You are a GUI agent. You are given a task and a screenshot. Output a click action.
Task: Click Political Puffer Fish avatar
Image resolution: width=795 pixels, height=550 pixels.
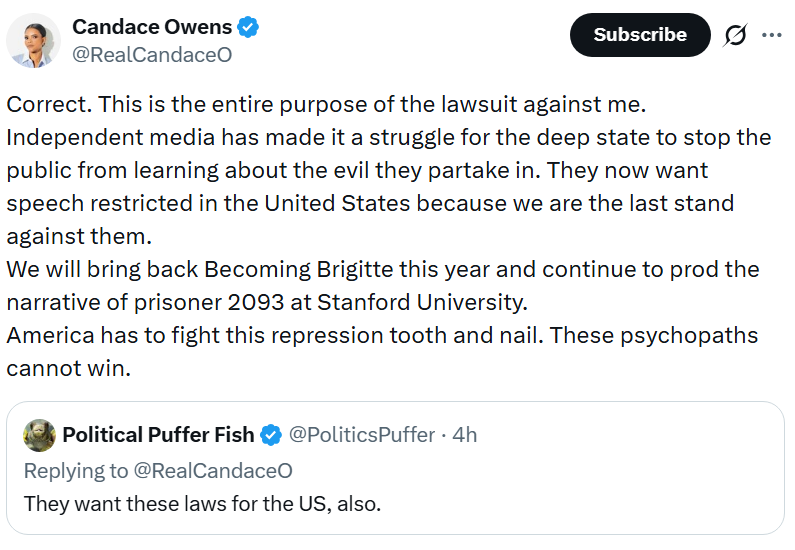pos(39,435)
